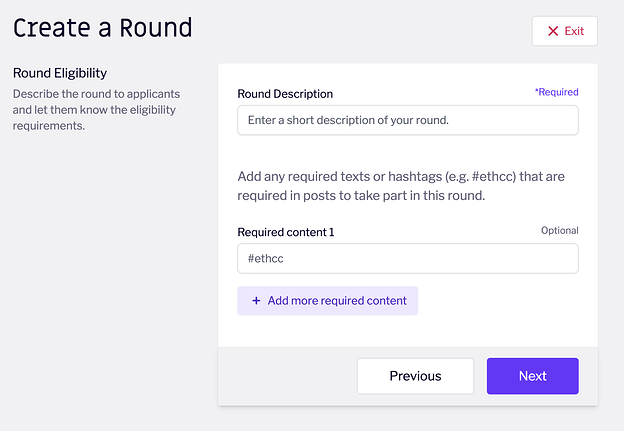The width and height of the screenshot is (624, 431).
Task: Click the Required content 1 label
Action: tap(286, 232)
